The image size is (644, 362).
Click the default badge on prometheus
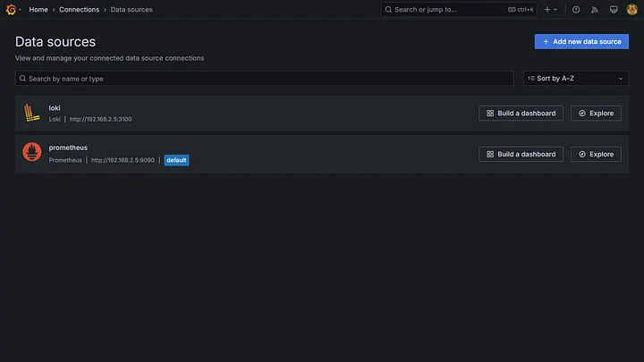pos(176,160)
